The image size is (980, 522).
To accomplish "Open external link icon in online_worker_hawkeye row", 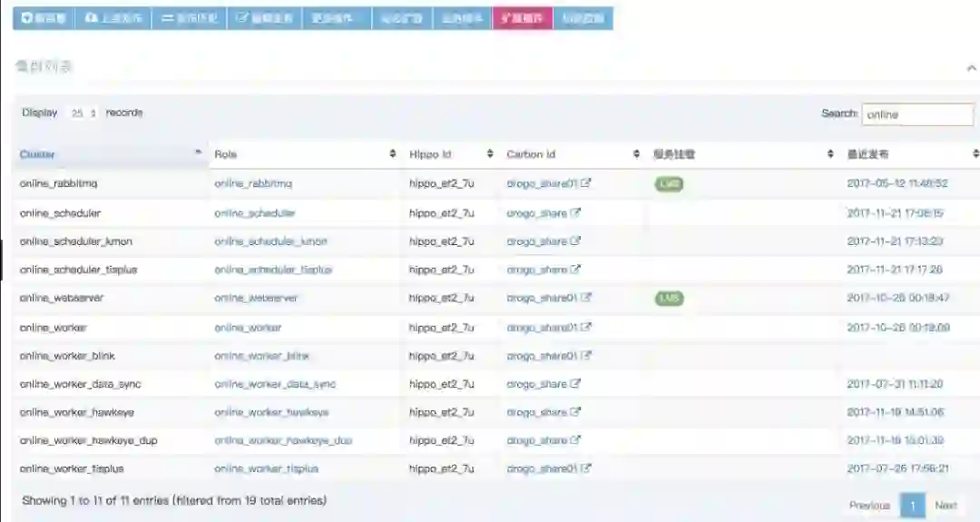I will (575, 412).
